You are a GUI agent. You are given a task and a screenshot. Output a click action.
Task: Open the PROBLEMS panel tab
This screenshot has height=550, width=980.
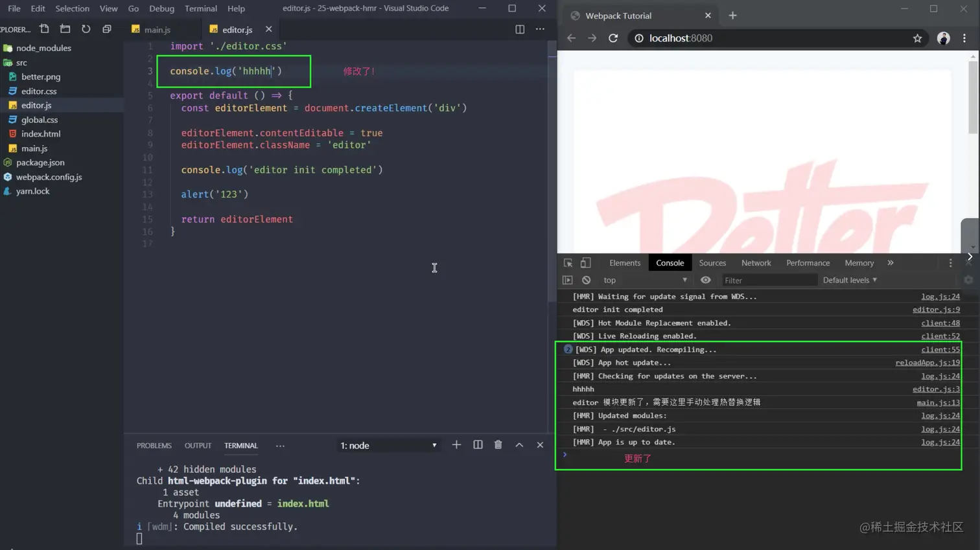[x=154, y=446]
